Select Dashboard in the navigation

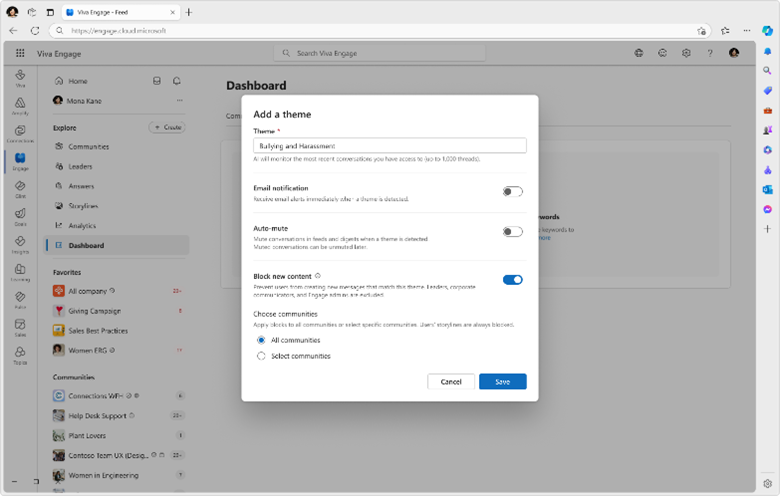click(117, 245)
